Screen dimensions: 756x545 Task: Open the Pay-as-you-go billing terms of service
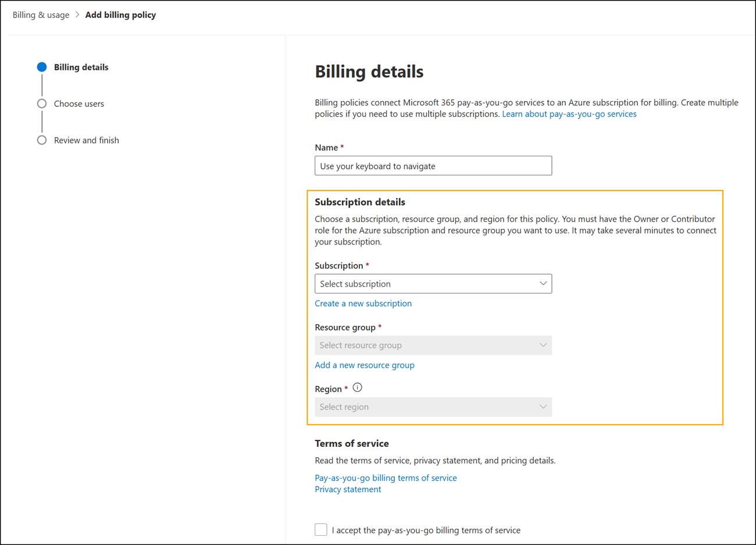click(386, 478)
